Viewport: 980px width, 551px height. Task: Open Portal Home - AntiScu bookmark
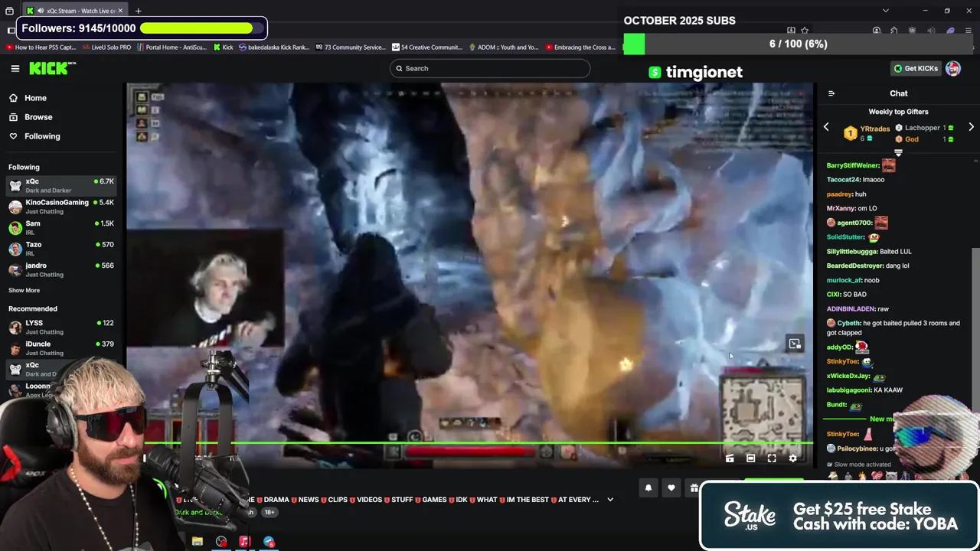click(172, 47)
